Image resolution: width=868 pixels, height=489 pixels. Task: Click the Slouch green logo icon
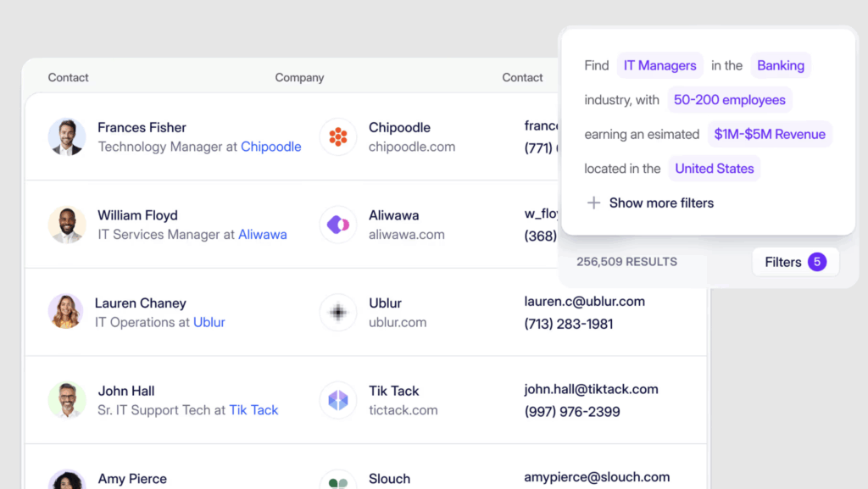point(337,481)
